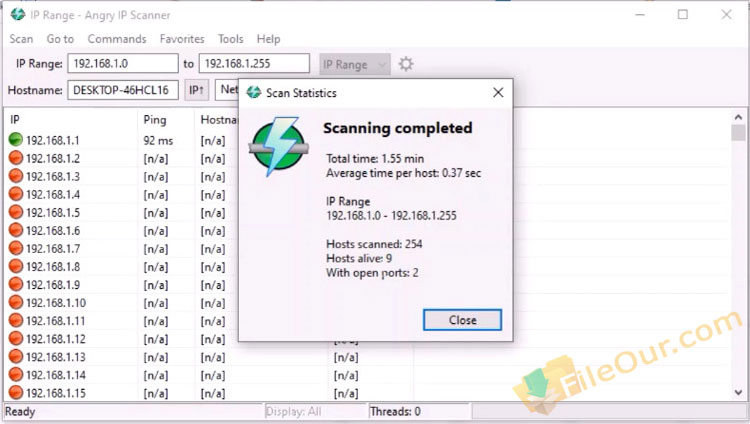
Task: Minimize the Angry IP Scanner window
Action: tap(640, 15)
